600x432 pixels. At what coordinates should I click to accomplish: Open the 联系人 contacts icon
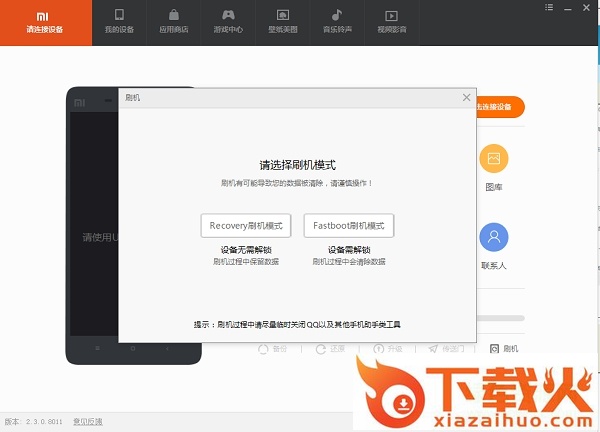[493, 238]
